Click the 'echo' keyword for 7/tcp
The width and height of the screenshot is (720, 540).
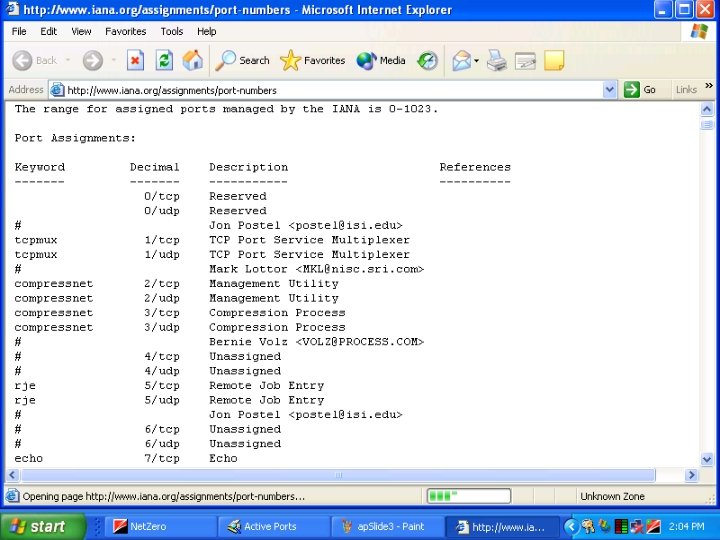(28, 458)
